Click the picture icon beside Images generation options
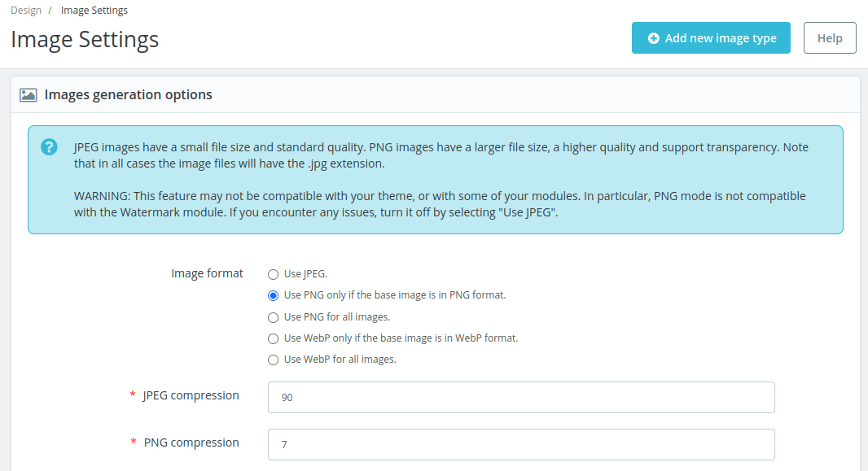This screenshot has width=868, height=471. [x=28, y=95]
